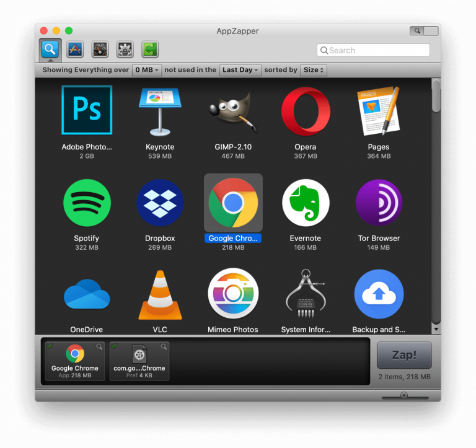476x448 pixels.
Task: Select the Evernote app icon
Action: [x=306, y=203]
